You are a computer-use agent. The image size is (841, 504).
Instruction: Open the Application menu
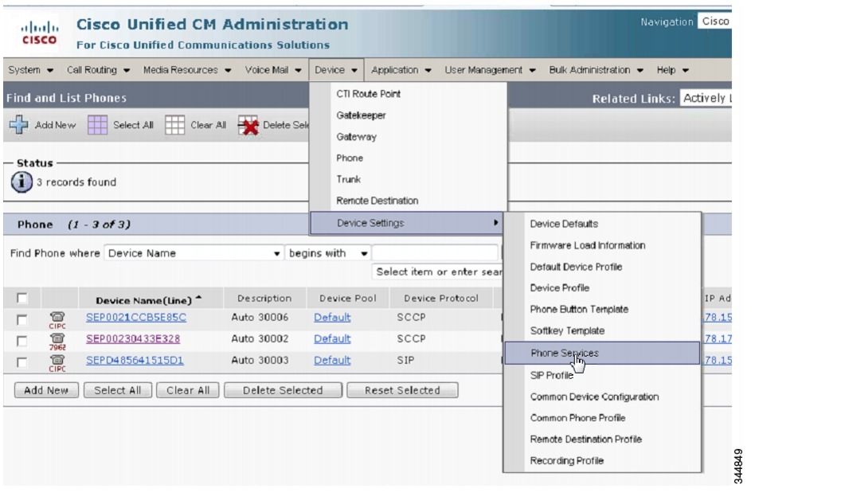tap(401, 70)
